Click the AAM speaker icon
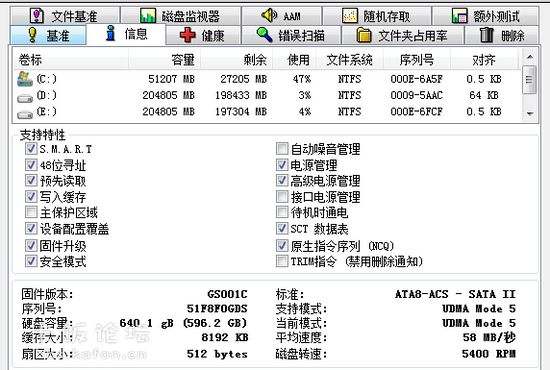Viewport: 550px width, 370px height. pos(269,15)
